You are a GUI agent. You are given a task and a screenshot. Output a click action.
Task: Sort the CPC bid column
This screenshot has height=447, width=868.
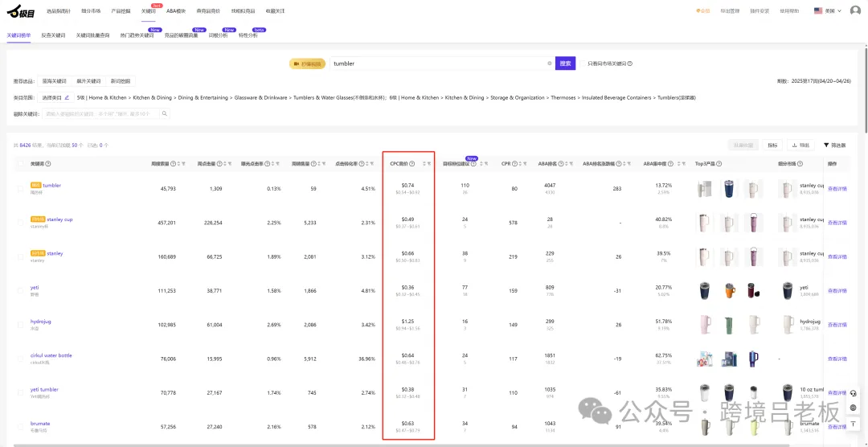click(x=424, y=164)
